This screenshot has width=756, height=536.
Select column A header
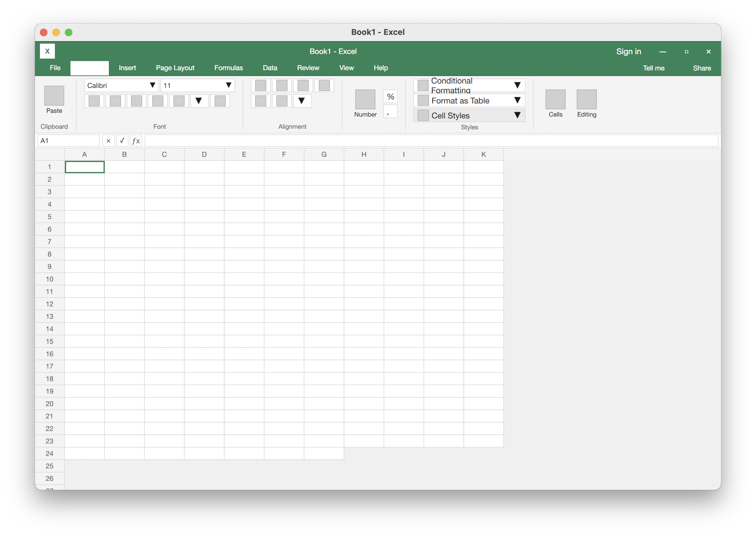coord(85,155)
